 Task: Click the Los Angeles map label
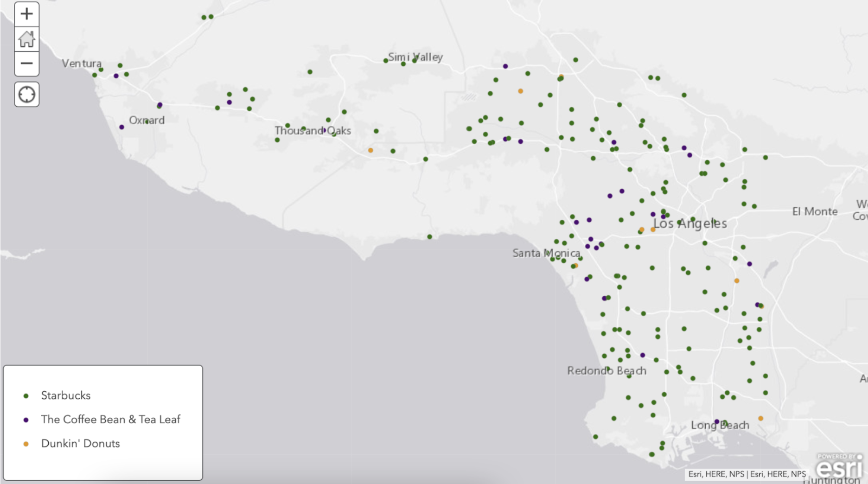690,224
